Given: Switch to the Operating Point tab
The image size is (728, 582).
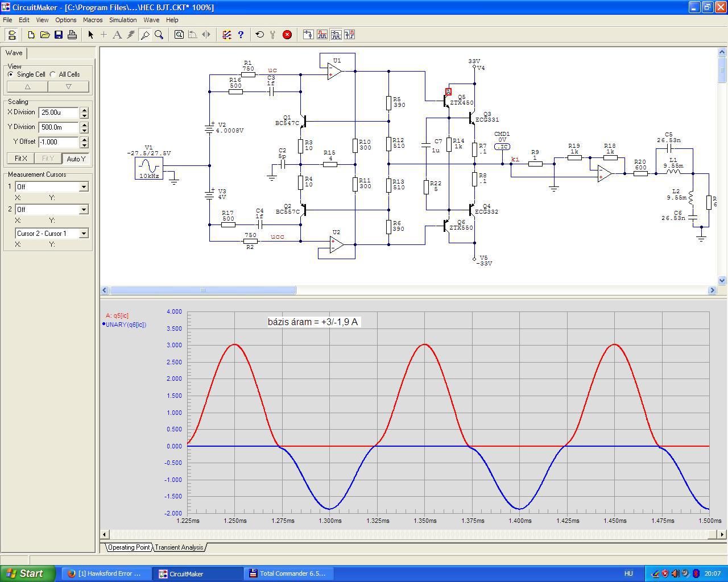Looking at the screenshot, I should click(x=129, y=547).
